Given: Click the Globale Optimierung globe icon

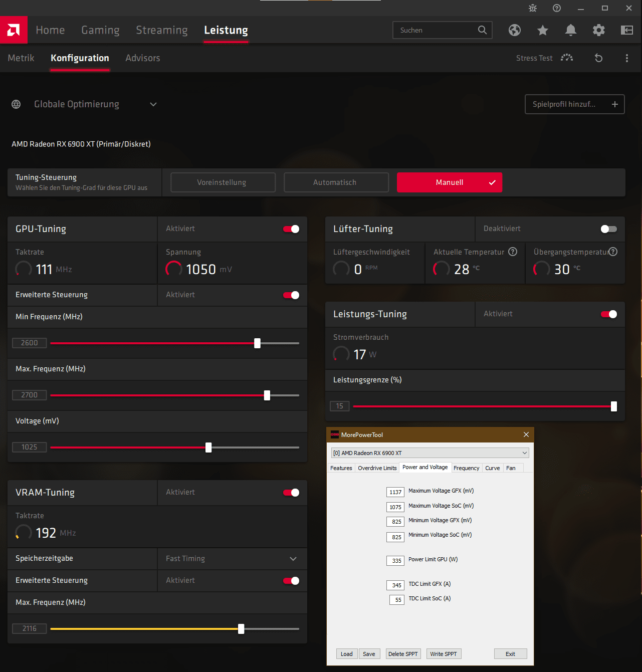Looking at the screenshot, I should click(x=16, y=104).
